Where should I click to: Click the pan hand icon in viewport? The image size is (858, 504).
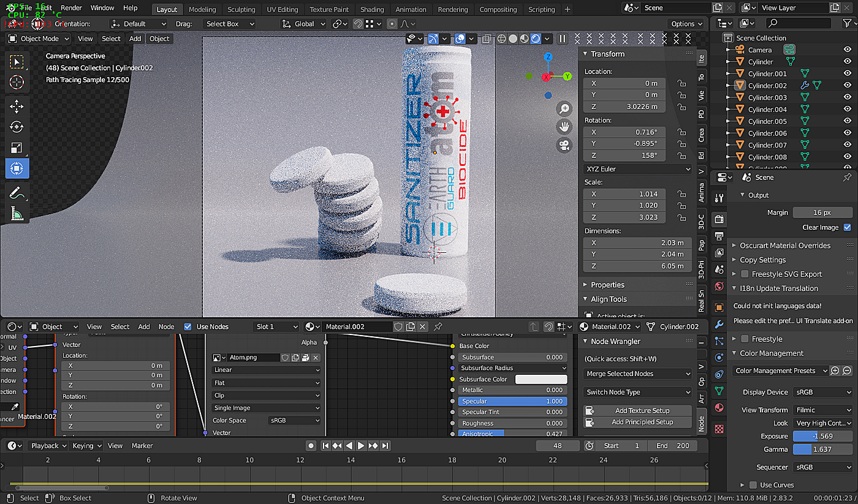pos(564,127)
